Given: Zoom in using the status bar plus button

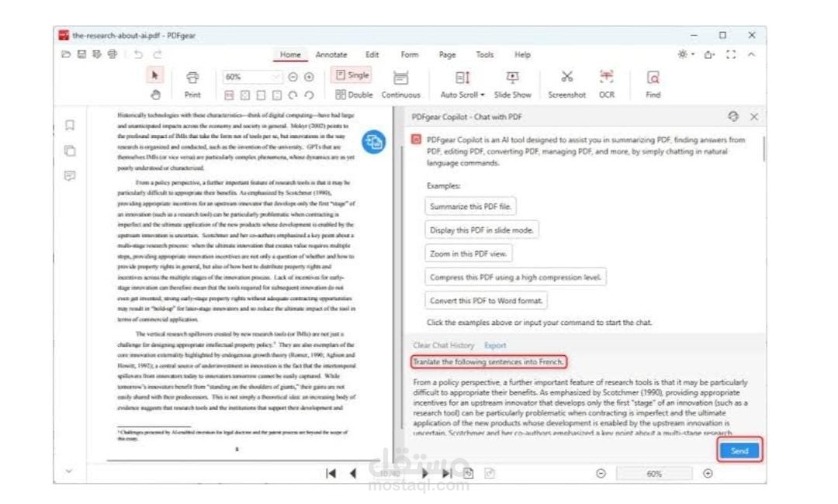Looking at the screenshot, I should click(x=708, y=473).
